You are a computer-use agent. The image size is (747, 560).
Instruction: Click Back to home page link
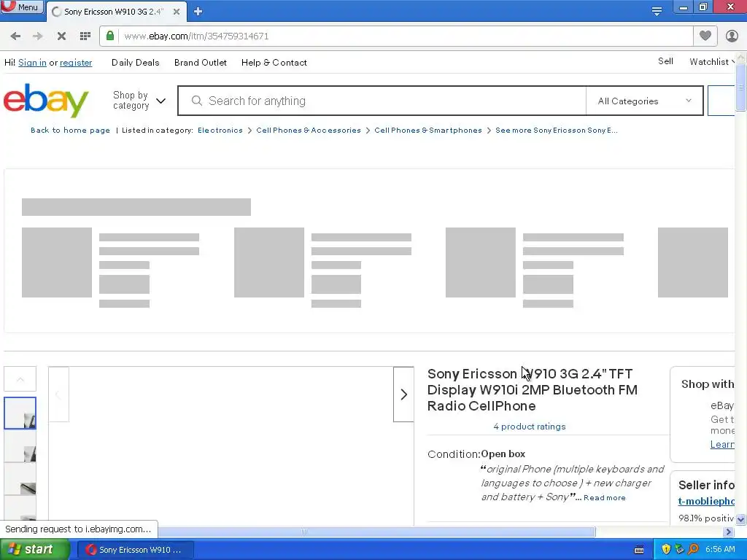(x=70, y=130)
